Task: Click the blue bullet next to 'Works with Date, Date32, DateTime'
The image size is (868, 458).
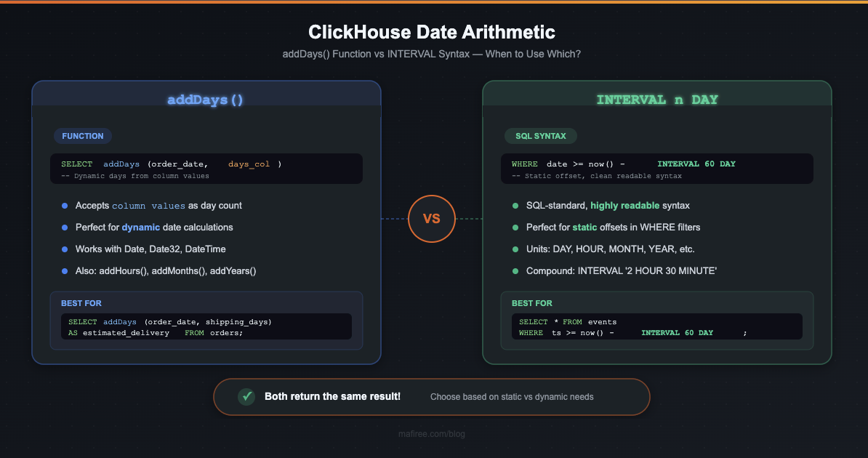Action: [x=64, y=249]
